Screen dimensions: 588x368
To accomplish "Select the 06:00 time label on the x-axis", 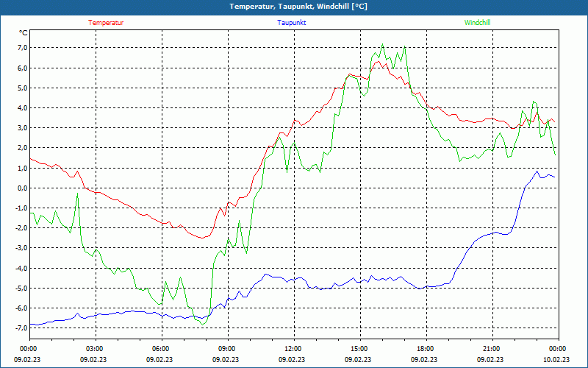I will [x=160, y=348].
